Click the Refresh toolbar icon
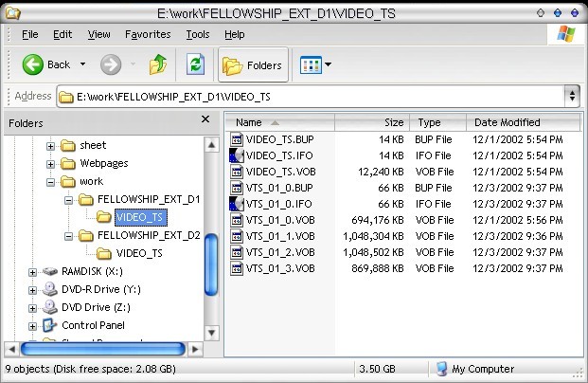 [x=196, y=64]
